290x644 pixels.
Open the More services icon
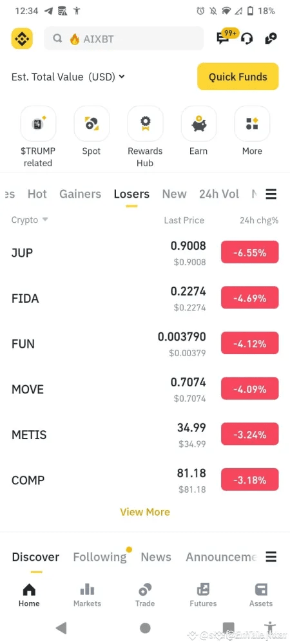tap(252, 124)
